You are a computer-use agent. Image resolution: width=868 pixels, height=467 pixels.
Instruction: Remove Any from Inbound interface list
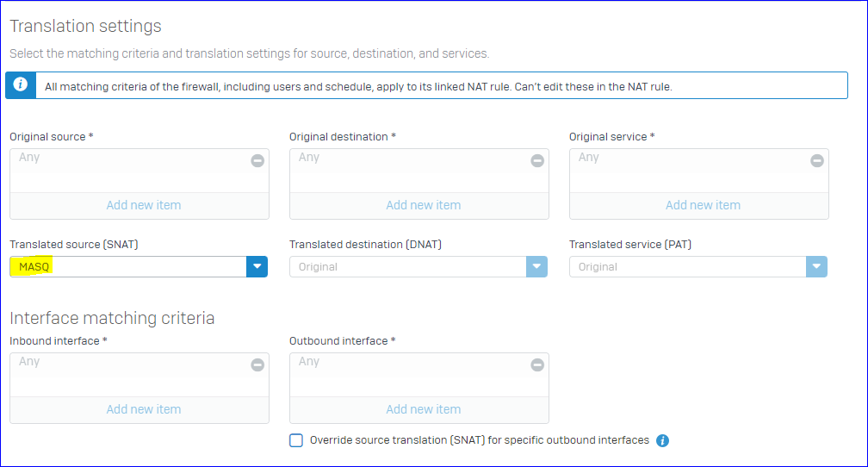point(257,364)
